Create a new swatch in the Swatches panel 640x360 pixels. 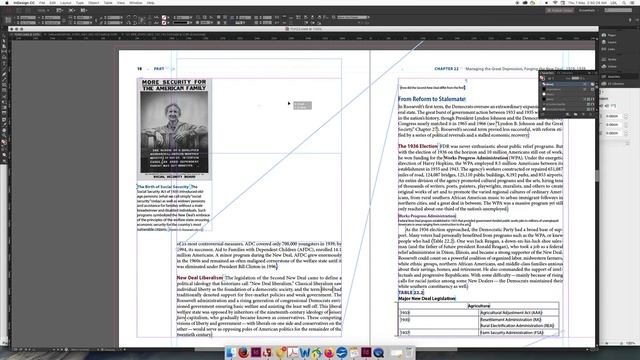tap(583, 115)
